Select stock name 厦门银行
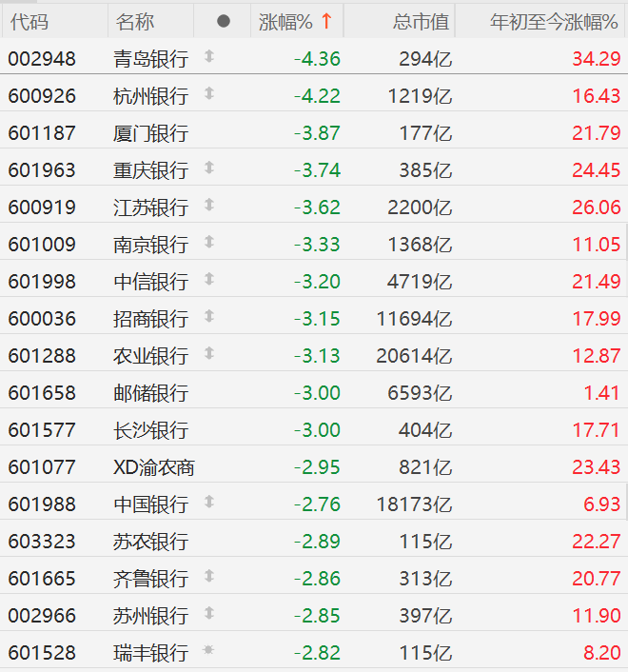Screen dimensions: 628x672 (150, 133)
